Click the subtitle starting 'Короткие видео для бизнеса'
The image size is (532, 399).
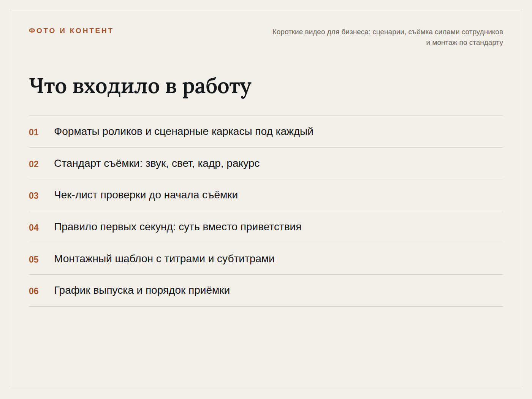pyautogui.click(x=388, y=37)
